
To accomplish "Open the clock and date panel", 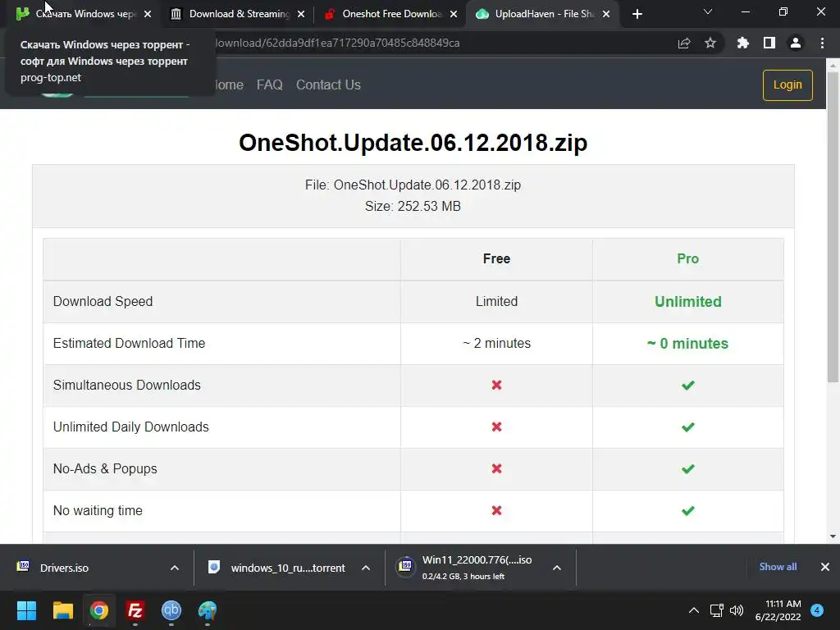I will pyautogui.click(x=778, y=610).
